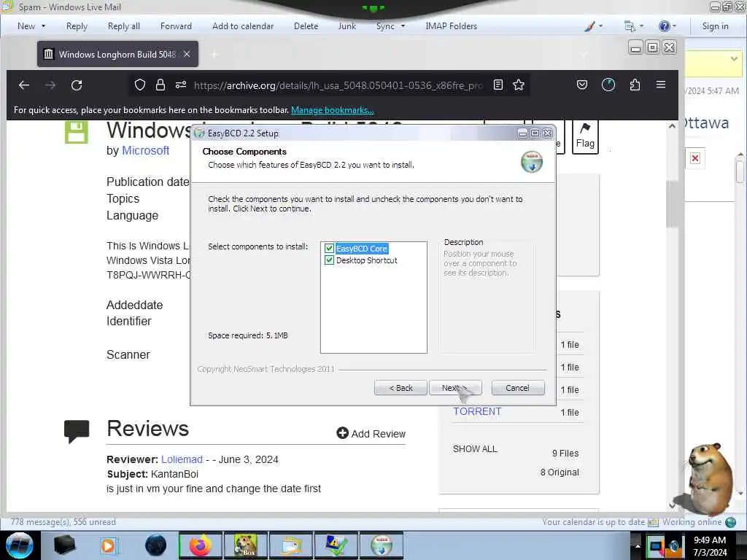Expand the paintbrush dropdown arrow
Screen dimensions: 747x560
point(601,26)
